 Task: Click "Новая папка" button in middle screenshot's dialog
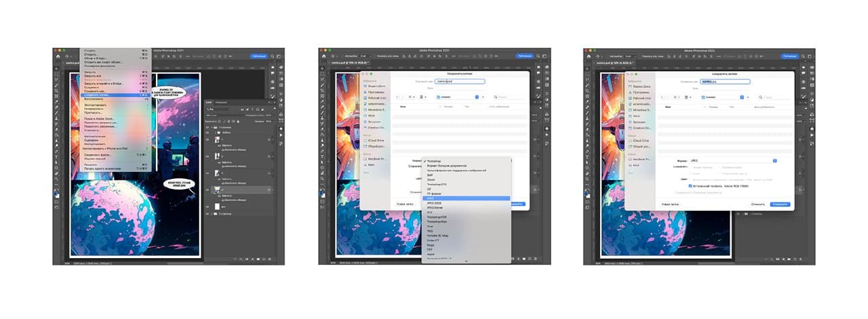(x=405, y=203)
